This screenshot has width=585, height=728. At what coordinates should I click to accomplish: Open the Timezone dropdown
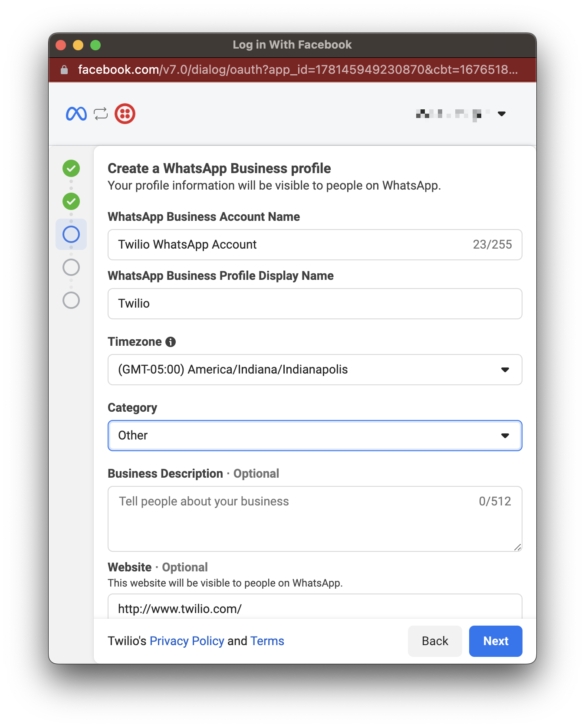point(315,370)
